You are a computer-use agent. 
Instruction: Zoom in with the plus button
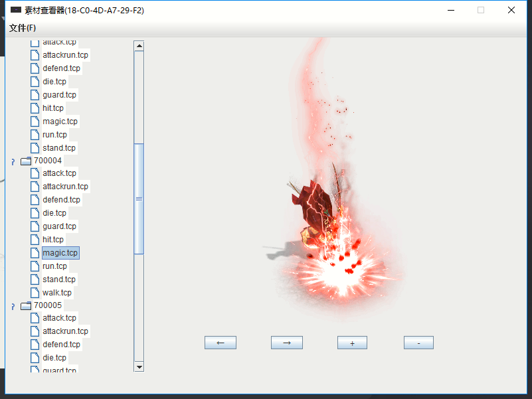[352, 343]
